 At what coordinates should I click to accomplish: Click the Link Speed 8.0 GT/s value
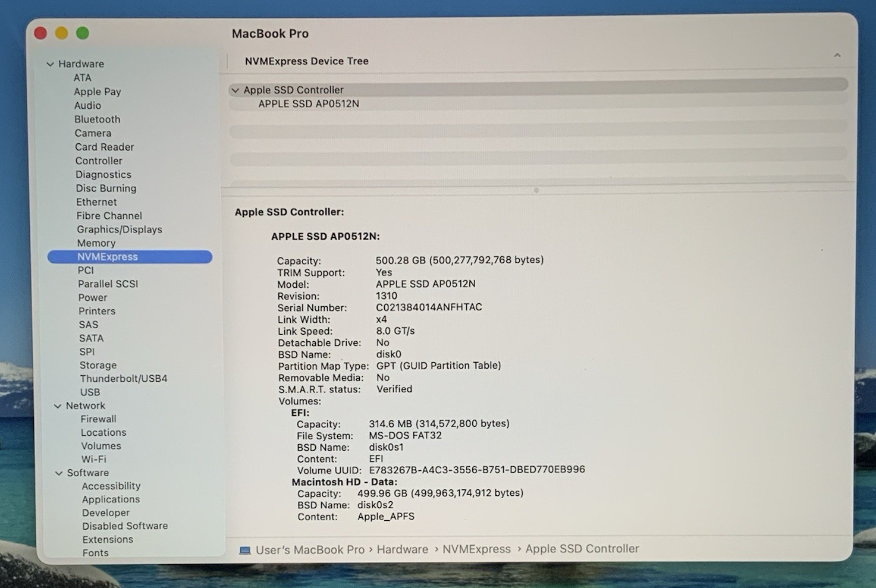click(x=395, y=331)
